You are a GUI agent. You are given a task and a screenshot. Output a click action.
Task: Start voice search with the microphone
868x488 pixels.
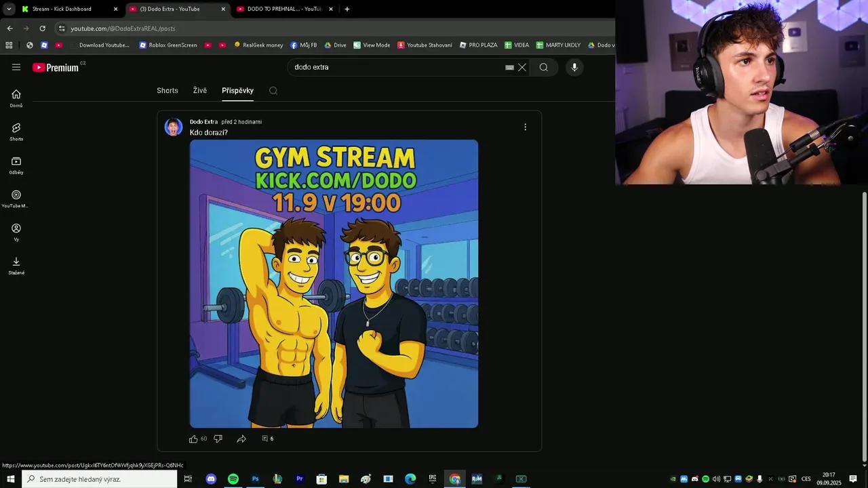tap(574, 67)
